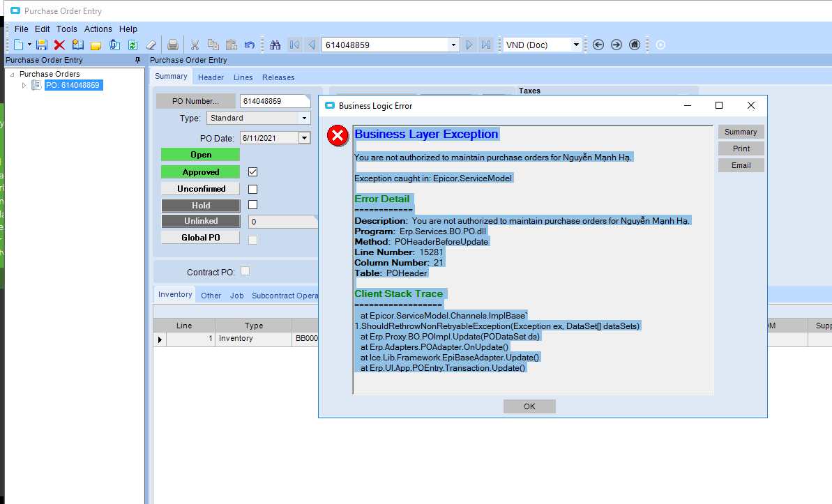Toggle the Global PO checkbox

tap(252, 240)
